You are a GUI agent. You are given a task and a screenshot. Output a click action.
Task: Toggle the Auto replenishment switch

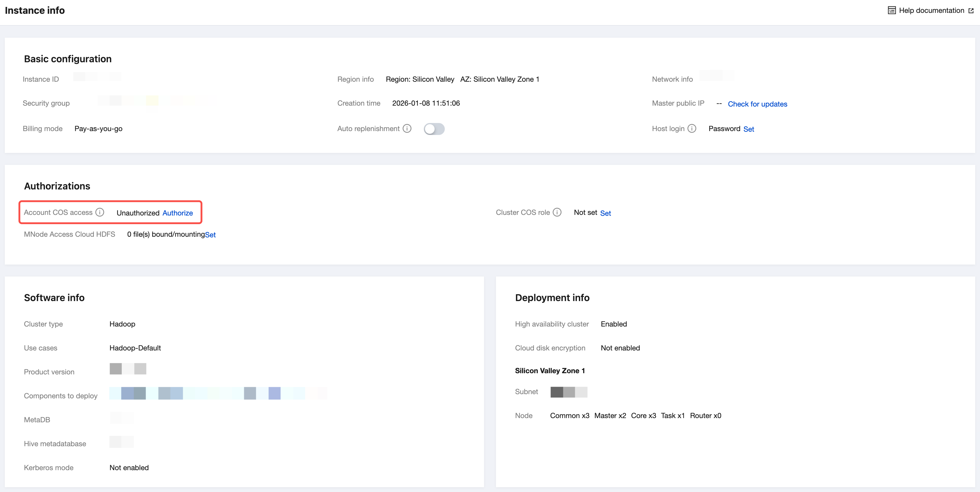click(x=434, y=129)
